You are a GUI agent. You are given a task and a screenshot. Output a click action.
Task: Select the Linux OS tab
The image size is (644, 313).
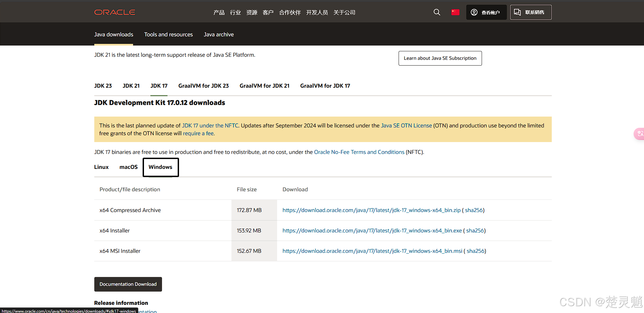(x=101, y=167)
